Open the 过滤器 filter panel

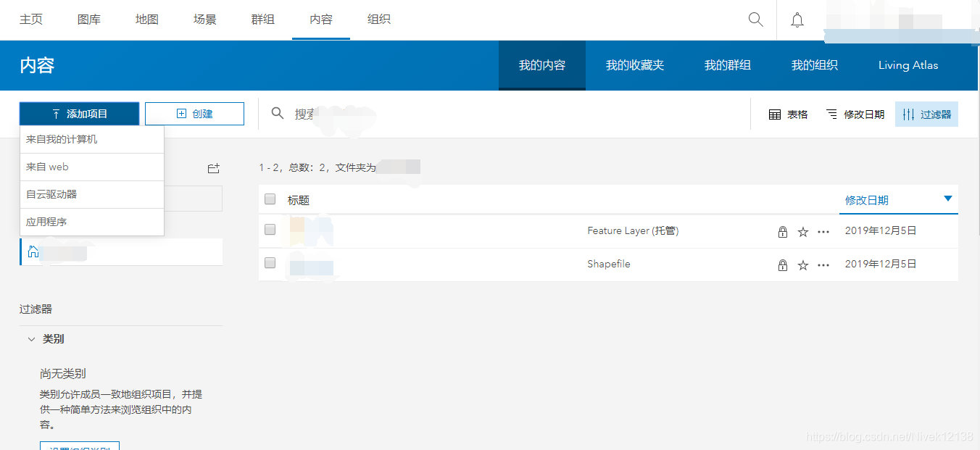click(x=926, y=114)
